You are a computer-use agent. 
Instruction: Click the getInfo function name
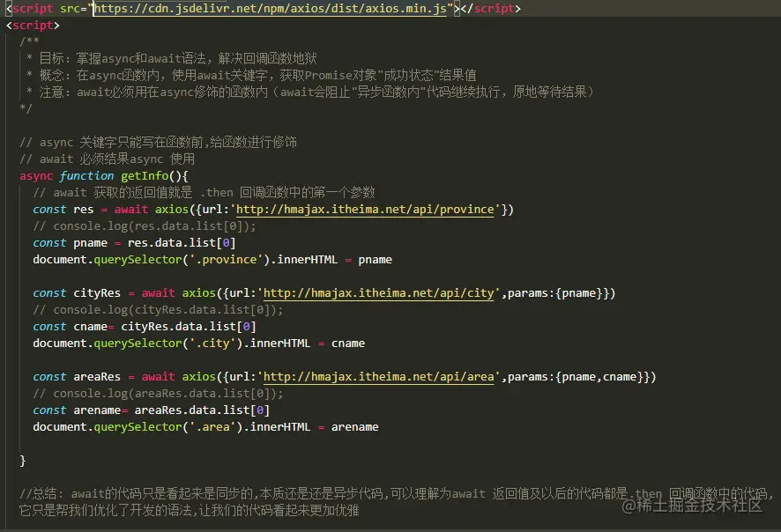click(145, 176)
